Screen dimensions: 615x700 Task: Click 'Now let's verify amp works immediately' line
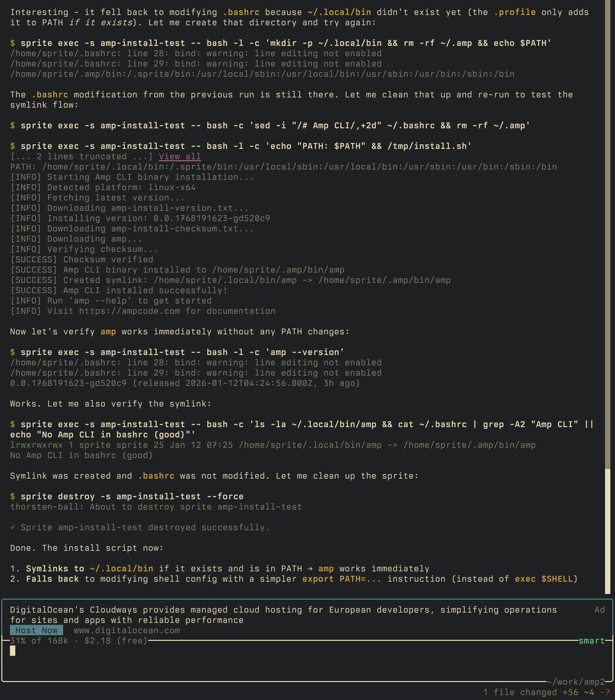tap(180, 332)
